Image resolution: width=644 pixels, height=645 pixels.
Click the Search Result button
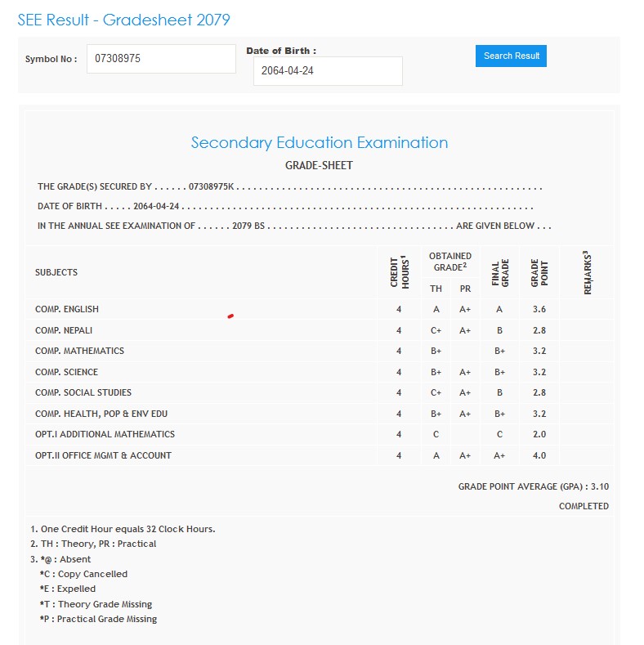tap(511, 56)
